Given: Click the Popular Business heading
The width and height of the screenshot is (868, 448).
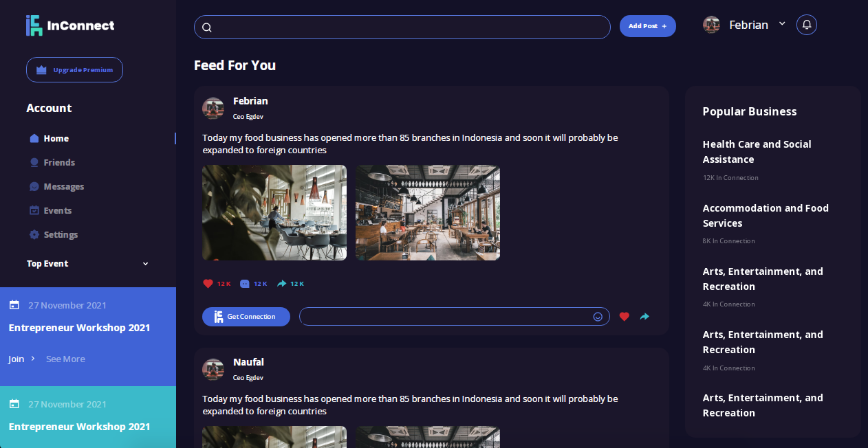Looking at the screenshot, I should point(750,111).
